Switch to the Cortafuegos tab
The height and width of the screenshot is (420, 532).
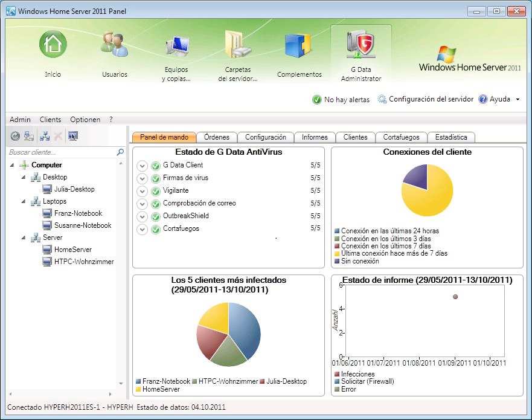click(x=401, y=137)
